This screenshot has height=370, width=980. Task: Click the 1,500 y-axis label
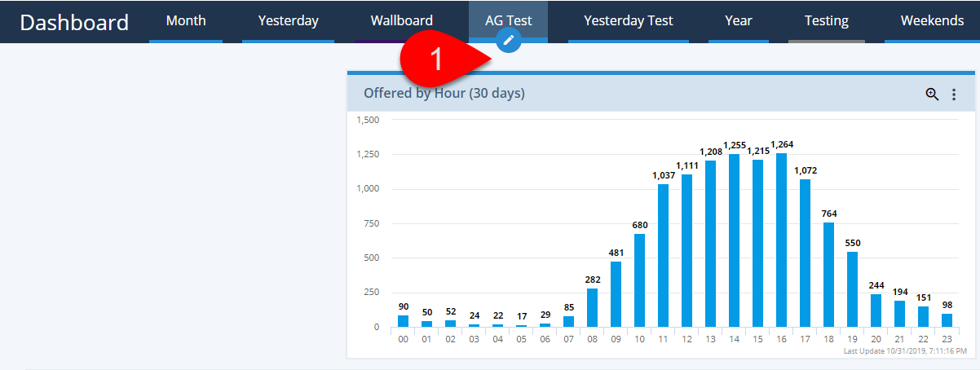[x=369, y=120]
